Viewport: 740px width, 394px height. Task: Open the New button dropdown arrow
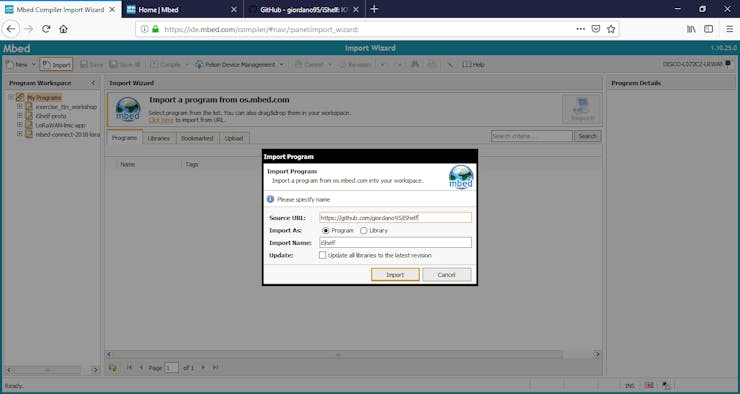pos(34,65)
